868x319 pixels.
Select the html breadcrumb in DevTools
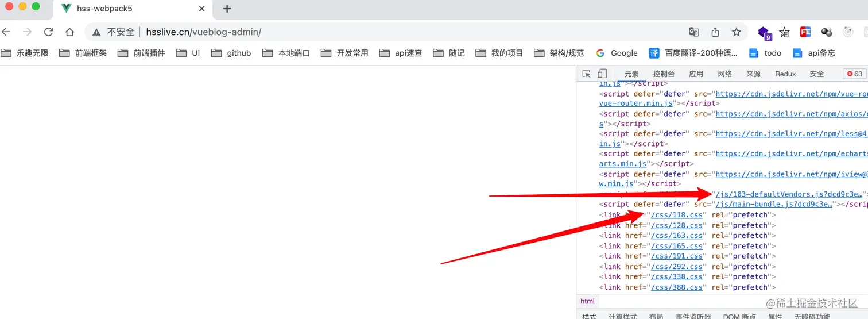click(x=587, y=301)
